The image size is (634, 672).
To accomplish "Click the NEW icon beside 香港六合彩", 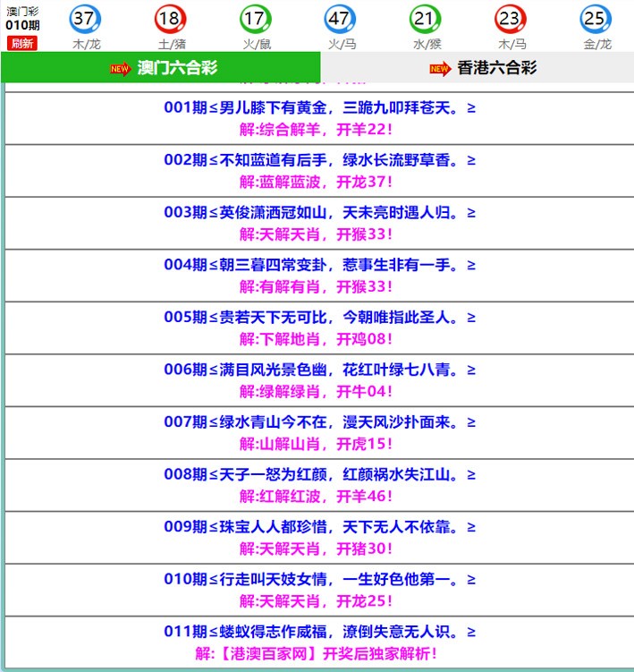I will (x=440, y=69).
